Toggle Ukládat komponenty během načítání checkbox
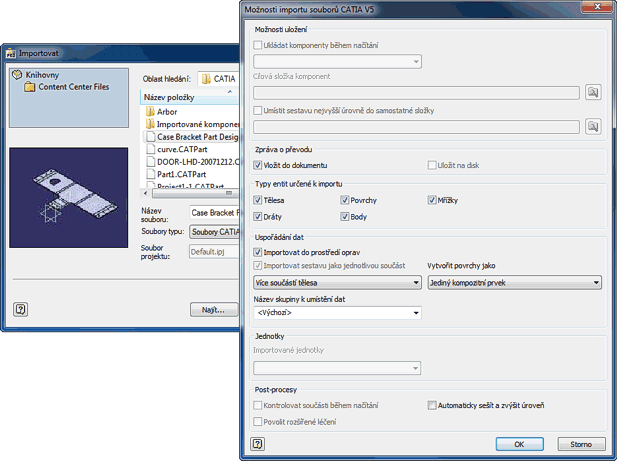 258,45
